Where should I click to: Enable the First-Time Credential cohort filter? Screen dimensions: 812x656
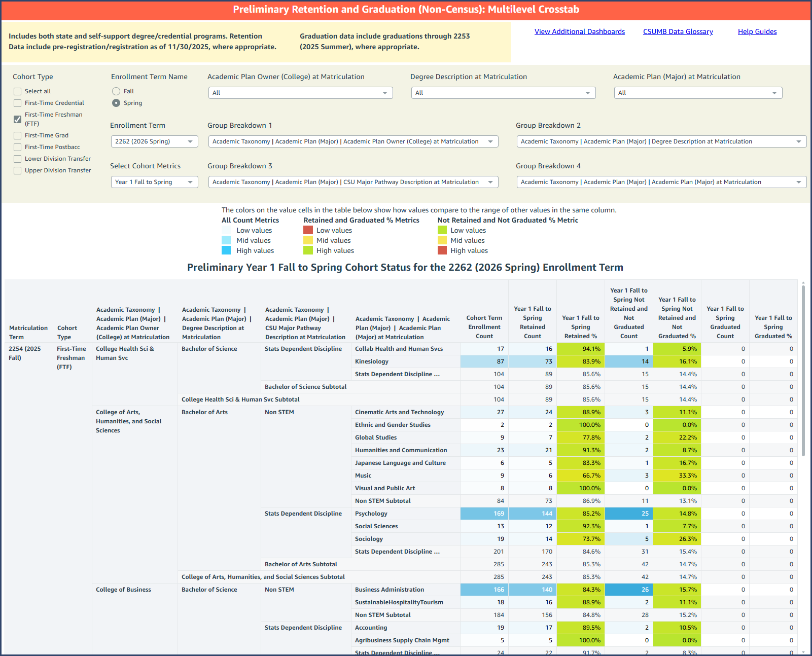(x=17, y=102)
